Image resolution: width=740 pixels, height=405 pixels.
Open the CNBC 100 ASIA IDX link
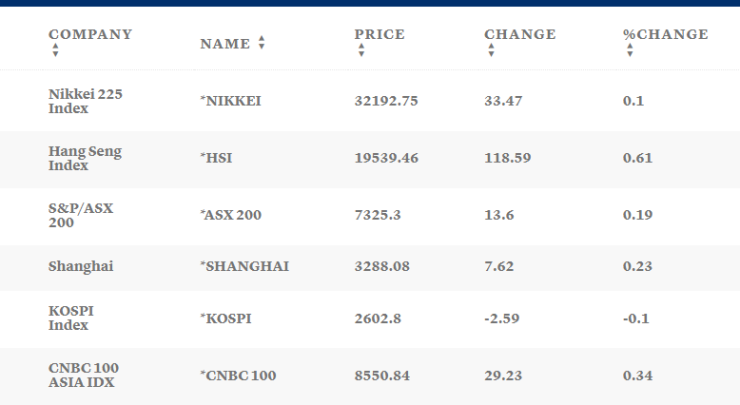[x=83, y=376]
